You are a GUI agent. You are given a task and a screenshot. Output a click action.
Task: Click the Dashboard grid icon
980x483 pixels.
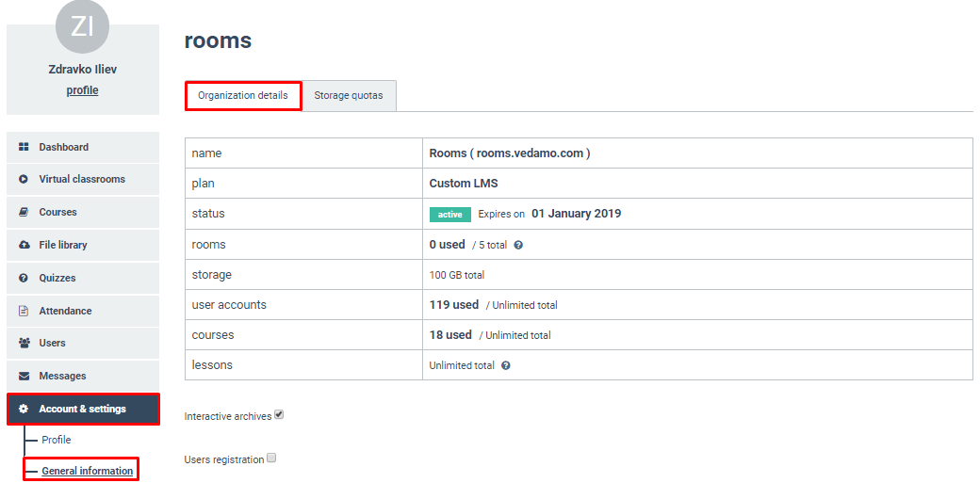[x=24, y=147]
